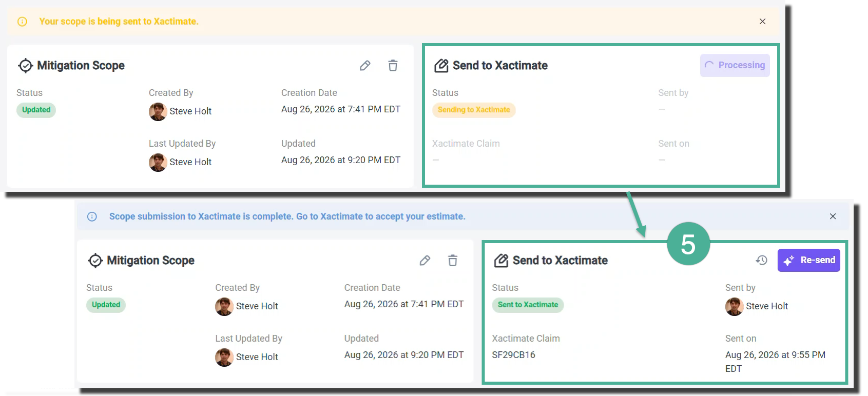Click 'Your scope is being sent to Xactimate' message
The width and height of the screenshot is (868, 396).
(x=119, y=22)
